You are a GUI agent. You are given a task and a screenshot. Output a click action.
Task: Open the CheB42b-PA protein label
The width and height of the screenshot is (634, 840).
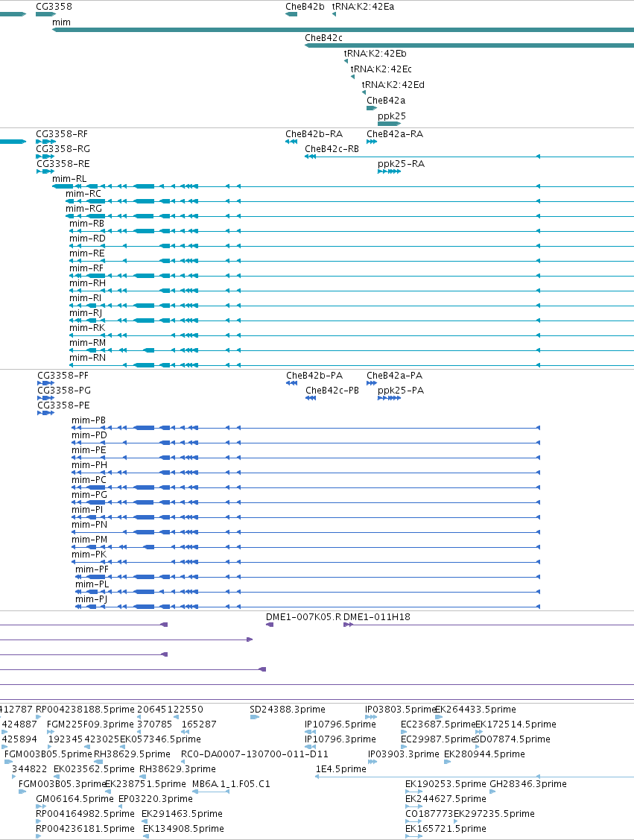(314, 376)
